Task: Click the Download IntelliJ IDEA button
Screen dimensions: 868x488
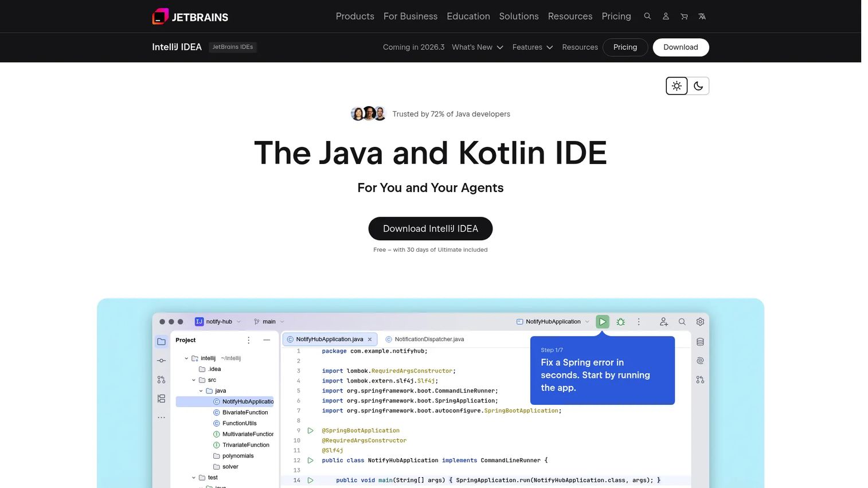Action: tap(431, 228)
